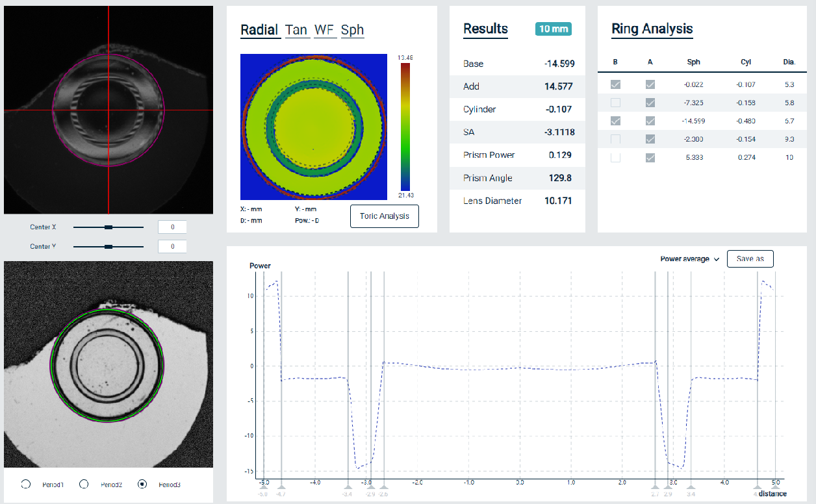Switch to the WF map tab

tap(325, 30)
